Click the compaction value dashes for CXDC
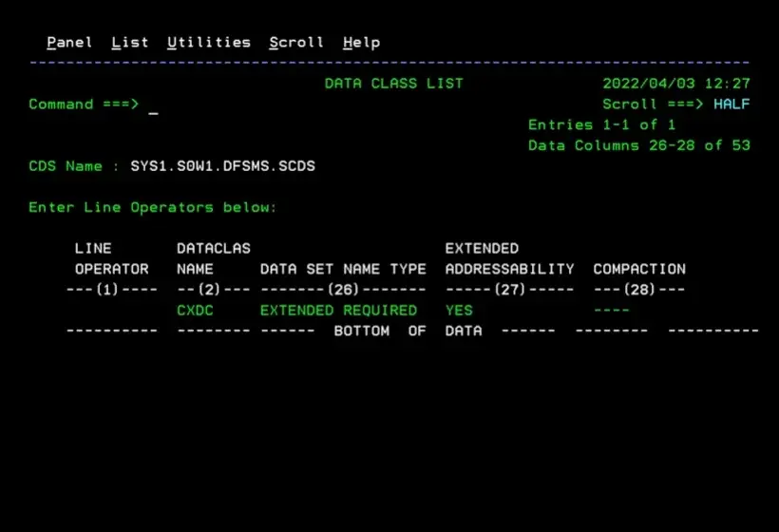This screenshot has height=532, width=779. tap(612, 311)
